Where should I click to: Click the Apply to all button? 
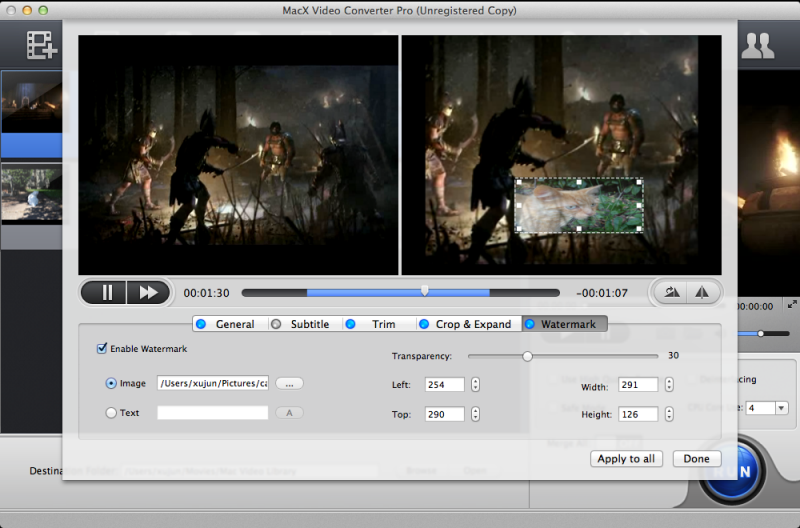click(626, 459)
